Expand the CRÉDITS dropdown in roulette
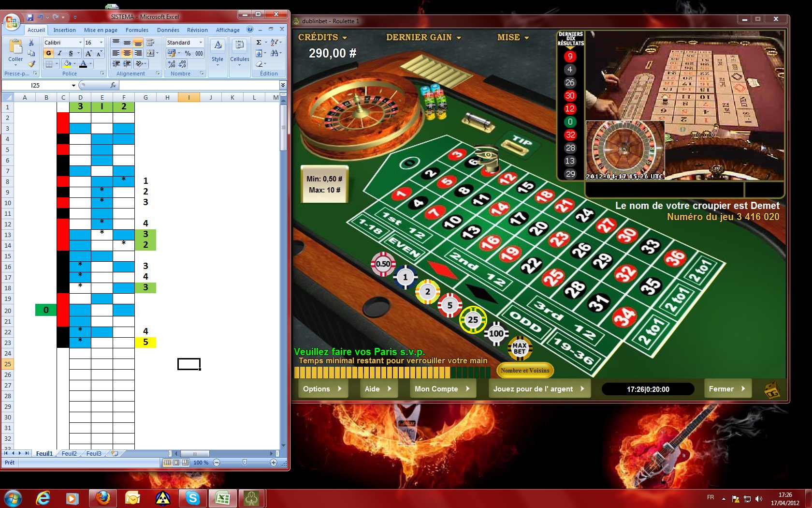Screen dimensions: 812x508 coord(322,37)
